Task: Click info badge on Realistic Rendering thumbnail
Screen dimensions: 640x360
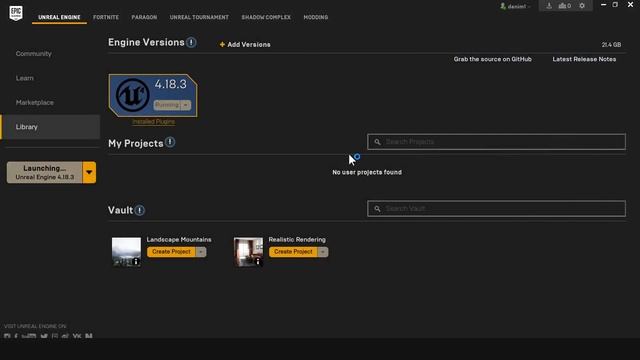Action: coord(258,262)
